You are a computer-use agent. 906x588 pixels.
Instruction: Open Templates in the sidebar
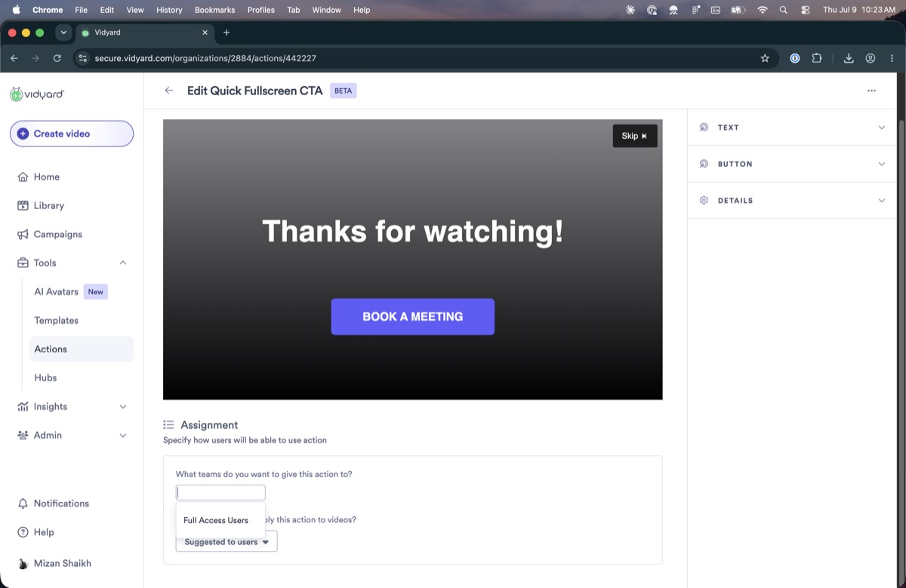click(x=56, y=320)
